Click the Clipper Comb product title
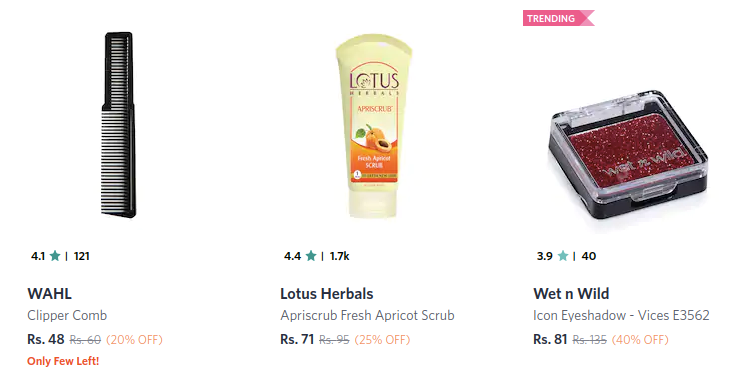The image size is (741, 379). click(x=67, y=316)
